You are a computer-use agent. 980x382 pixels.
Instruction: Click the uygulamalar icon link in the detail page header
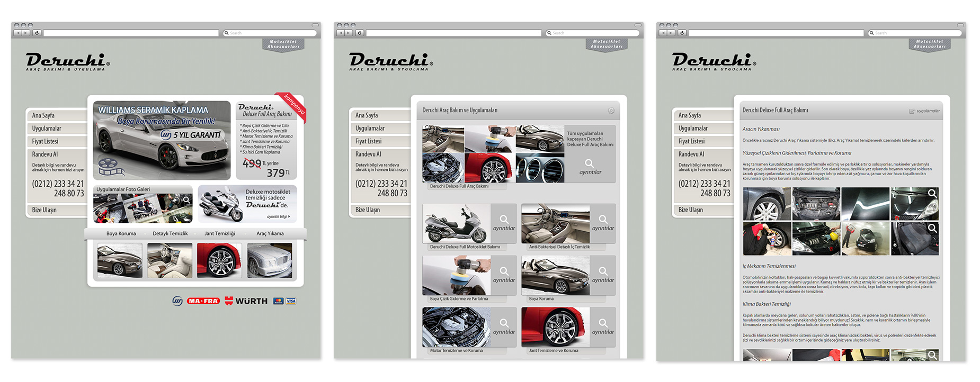(x=924, y=111)
